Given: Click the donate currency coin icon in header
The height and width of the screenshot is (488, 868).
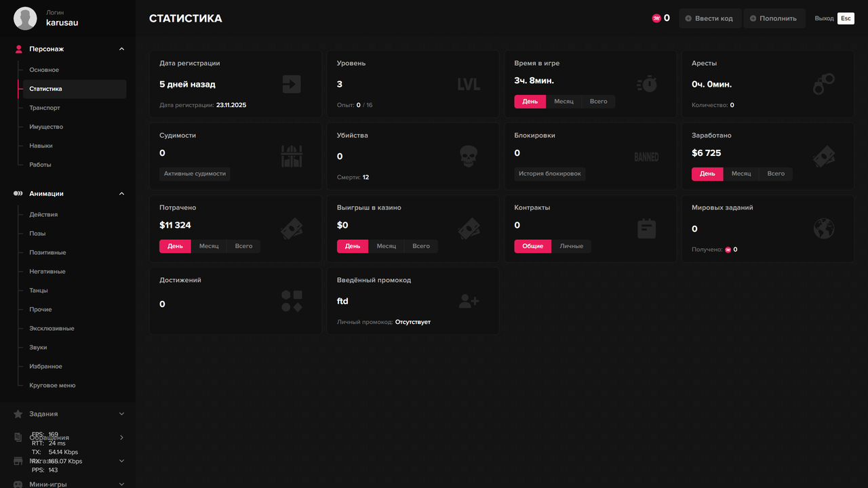Looking at the screenshot, I should 656,18.
